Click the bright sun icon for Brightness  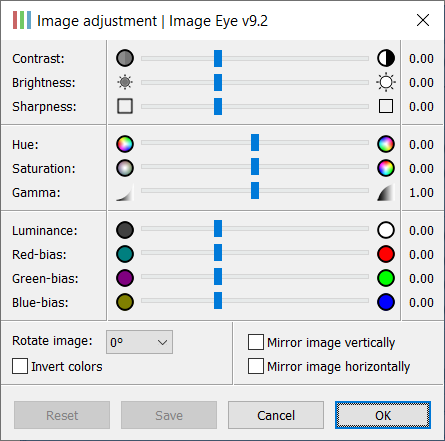pos(386,82)
